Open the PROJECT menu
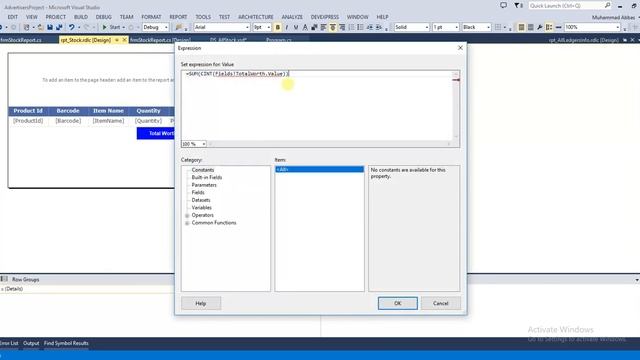 (56, 17)
